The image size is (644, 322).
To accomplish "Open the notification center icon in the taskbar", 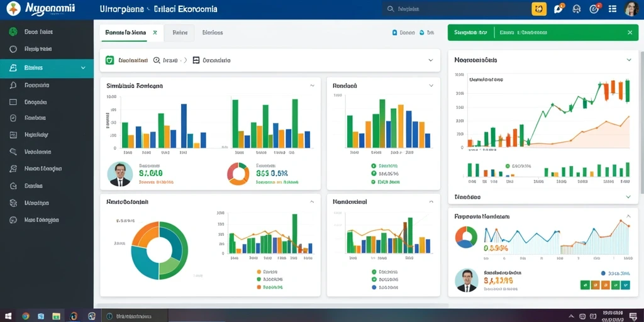I will tap(633, 316).
